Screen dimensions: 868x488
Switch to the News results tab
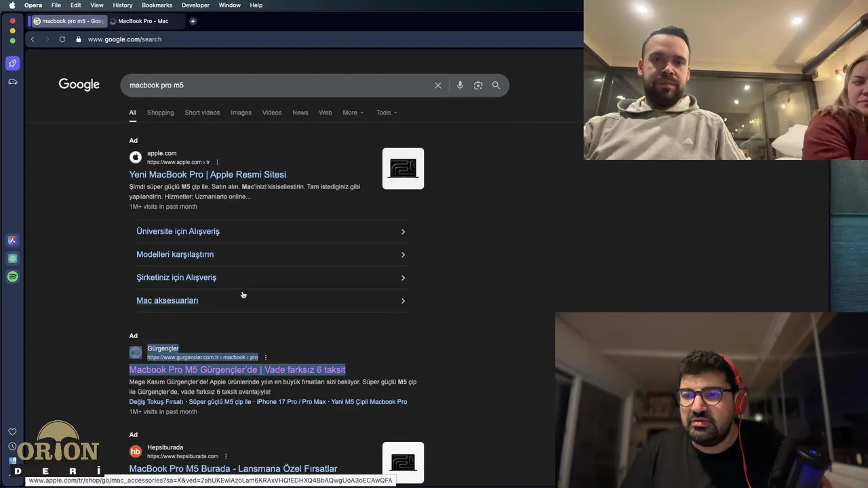pos(300,113)
